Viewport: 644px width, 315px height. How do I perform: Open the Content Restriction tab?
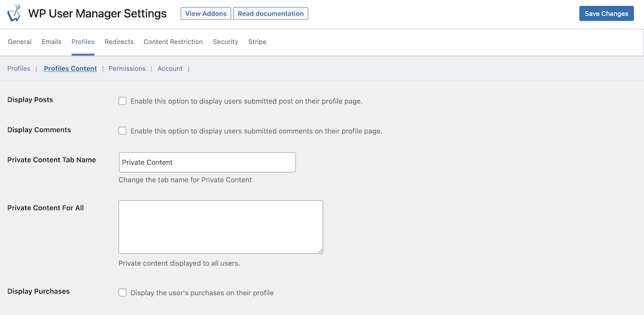(173, 41)
